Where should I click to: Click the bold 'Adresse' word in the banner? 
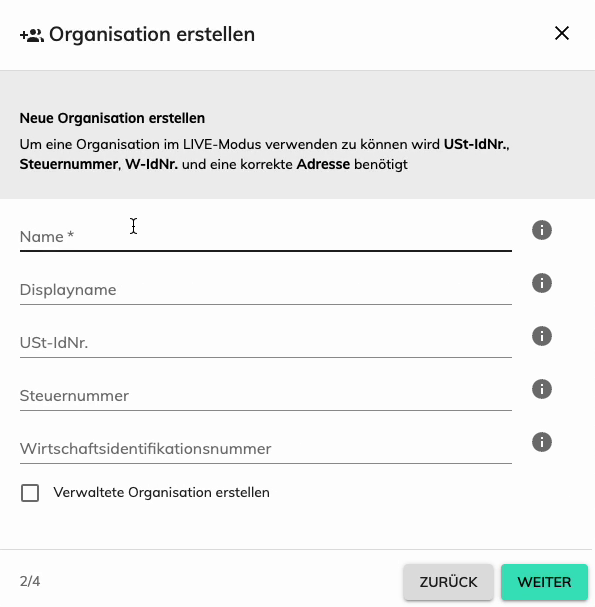323,164
